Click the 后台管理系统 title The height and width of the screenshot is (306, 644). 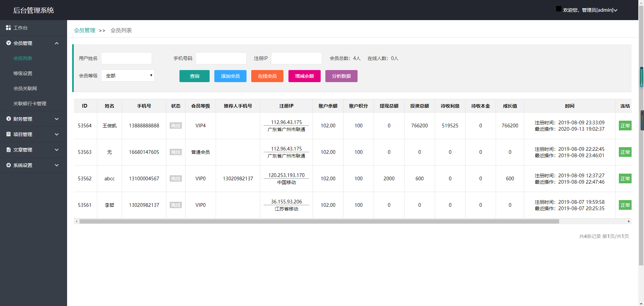[x=34, y=10]
